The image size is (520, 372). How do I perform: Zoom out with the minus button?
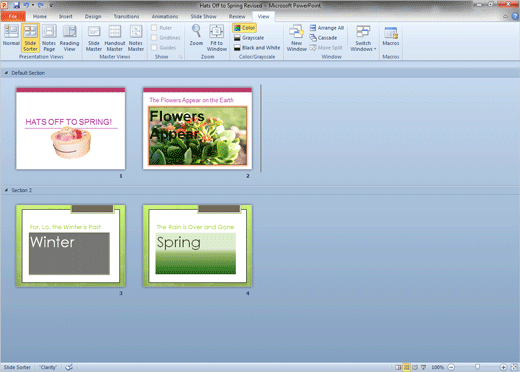451,367
